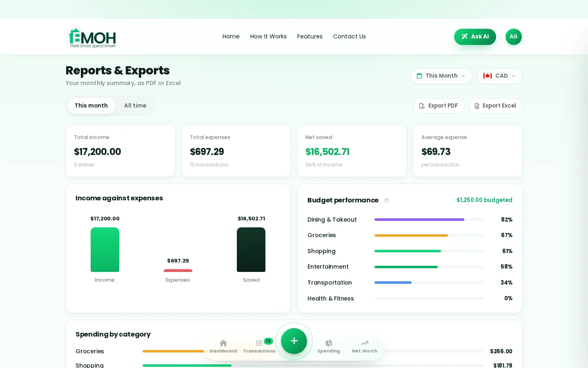The width and height of the screenshot is (588, 368).
Task: Open Transactions list in bottom navigation
Action: [259, 346]
